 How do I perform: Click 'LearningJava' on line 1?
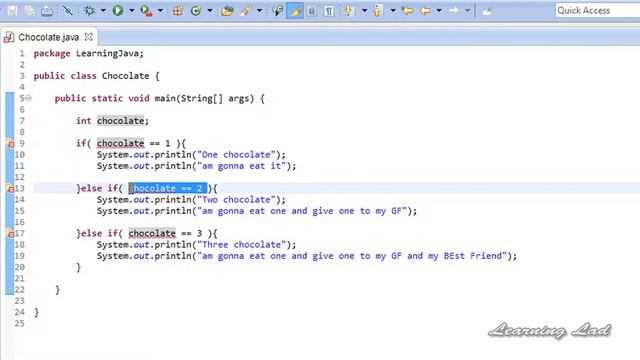107,53
